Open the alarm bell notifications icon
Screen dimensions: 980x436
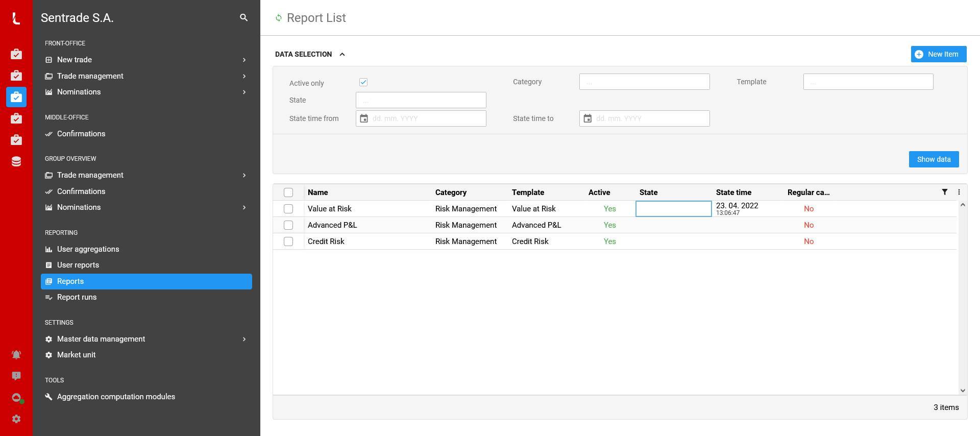pyautogui.click(x=16, y=354)
